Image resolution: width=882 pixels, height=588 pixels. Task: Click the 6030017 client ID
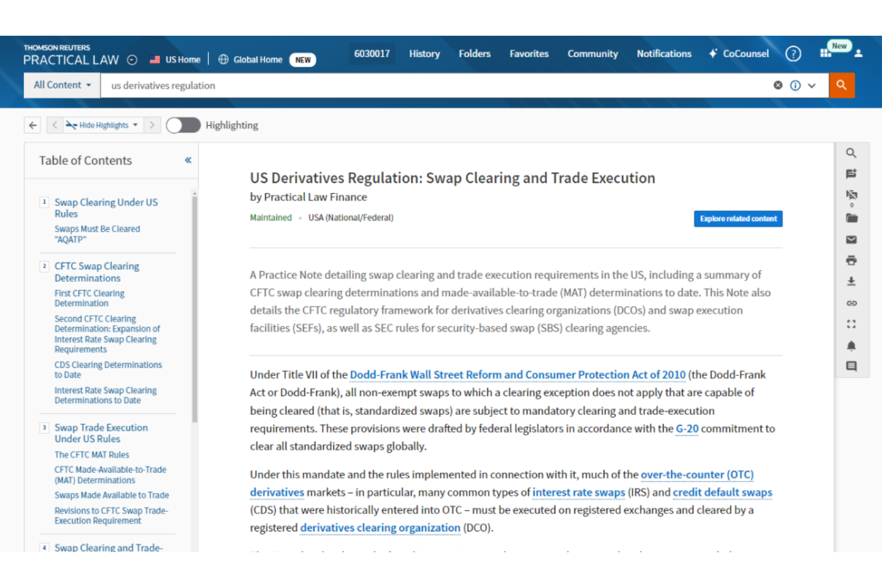[x=372, y=54]
